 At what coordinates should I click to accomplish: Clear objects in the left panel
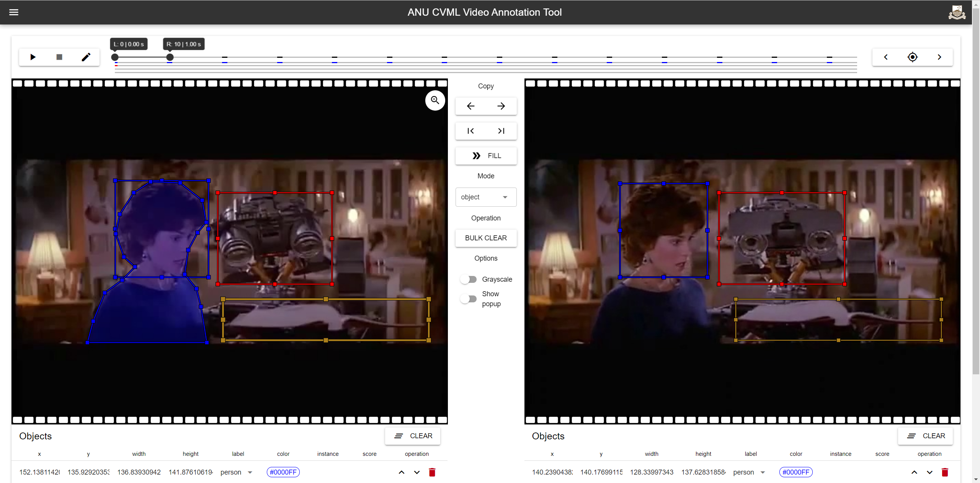coord(413,436)
